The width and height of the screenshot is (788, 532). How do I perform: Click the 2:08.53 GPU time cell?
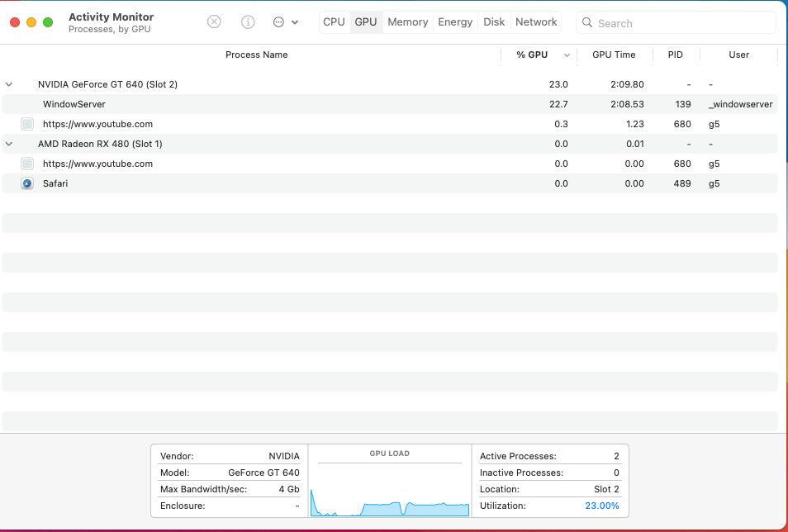(627, 104)
